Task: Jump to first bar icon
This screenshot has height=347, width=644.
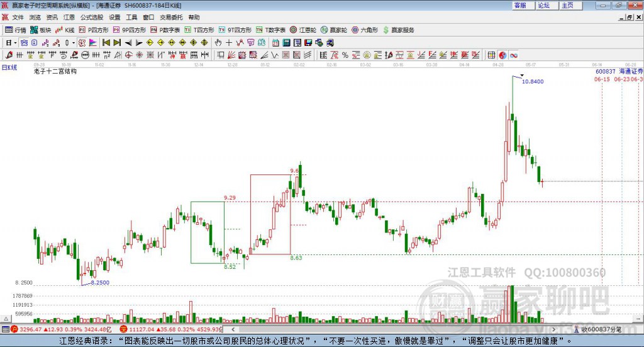Action: (x=106, y=43)
